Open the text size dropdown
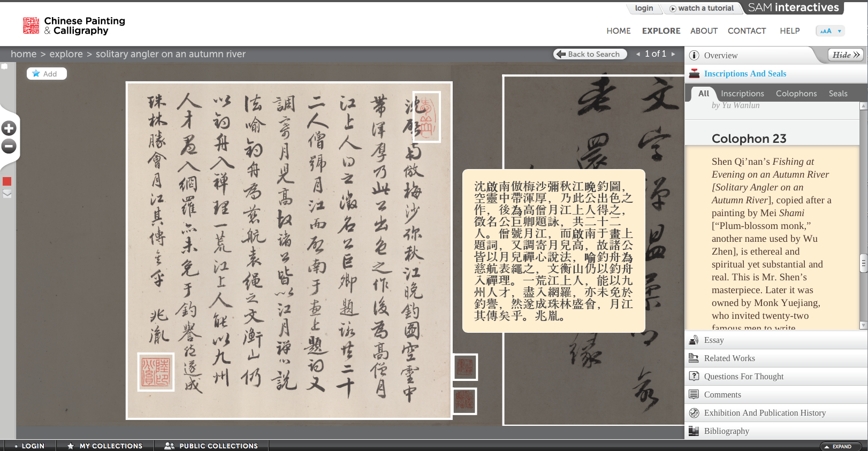This screenshot has width=868, height=451. coord(830,31)
